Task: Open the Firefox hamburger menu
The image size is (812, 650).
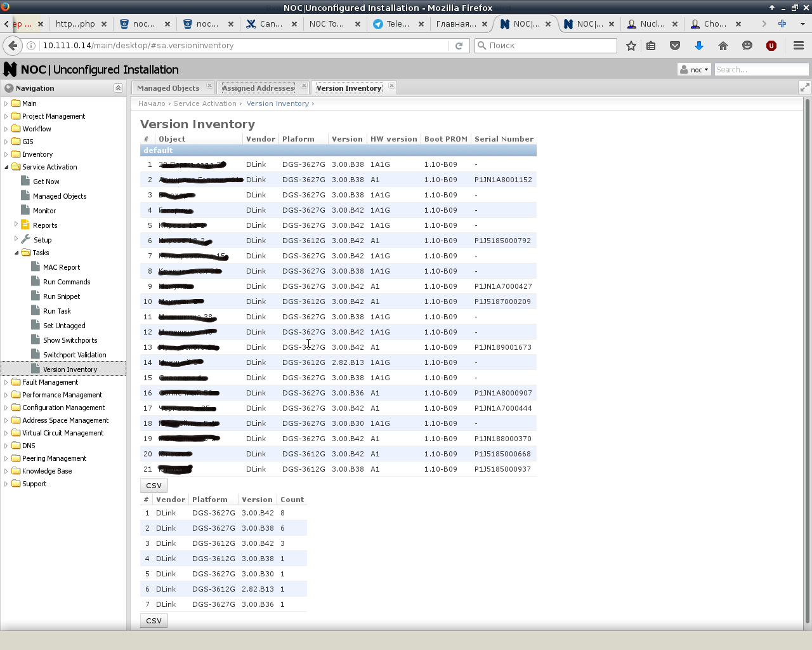Action: coord(799,46)
